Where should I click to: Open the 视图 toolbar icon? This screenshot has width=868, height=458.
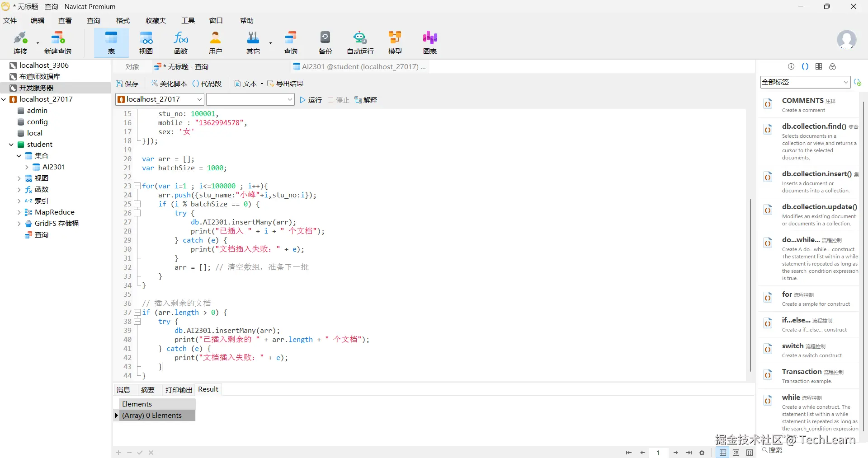pyautogui.click(x=146, y=42)
